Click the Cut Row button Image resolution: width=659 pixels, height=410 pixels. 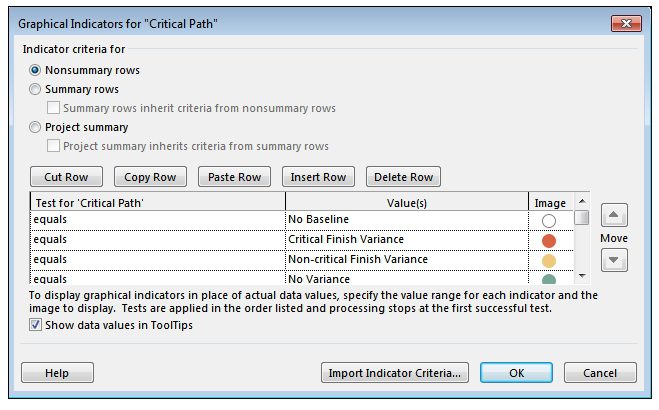(66, 177)
